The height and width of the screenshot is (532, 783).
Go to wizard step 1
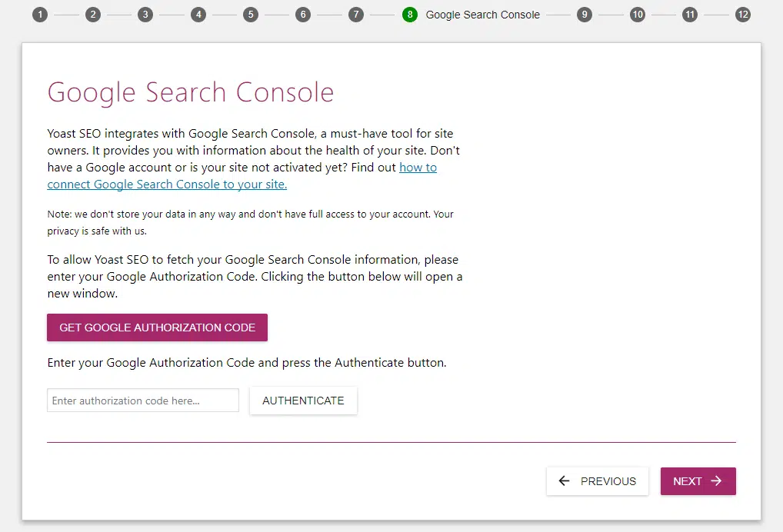tap(40, 15)
